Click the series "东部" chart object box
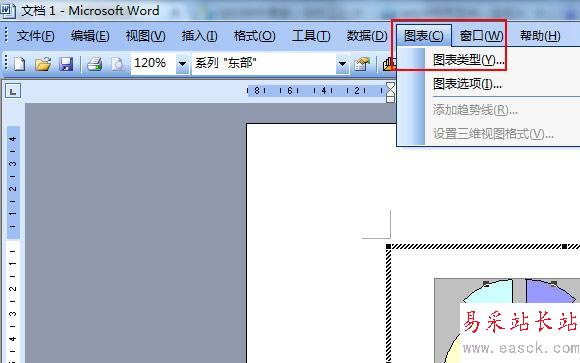Screen dimensions: 580x363 (x=264, y=63)
